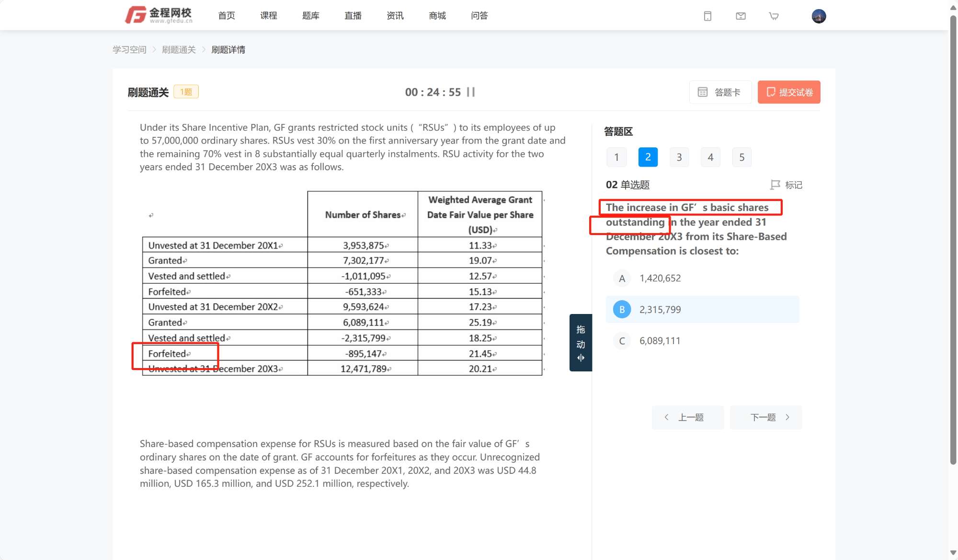The height and width of the screenshot is (560, 958).
Task: Click the user avatar profile picture
Action: pos(819,16)
